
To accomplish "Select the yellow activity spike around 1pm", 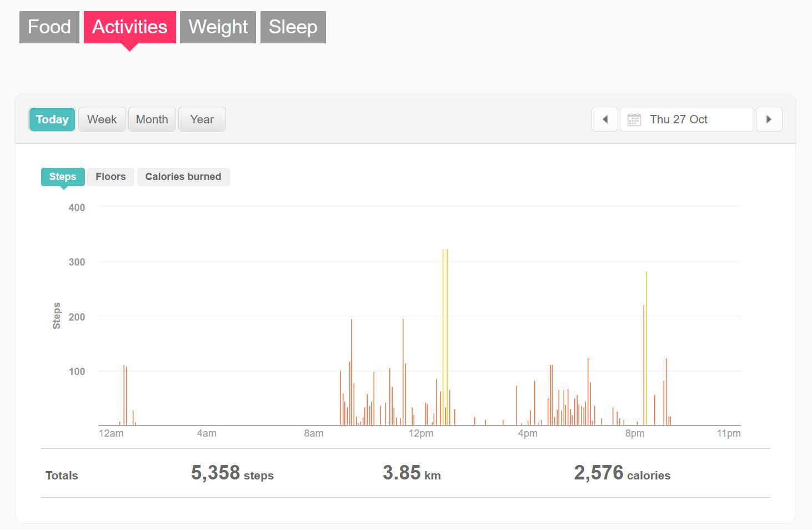I will [444, 333].
